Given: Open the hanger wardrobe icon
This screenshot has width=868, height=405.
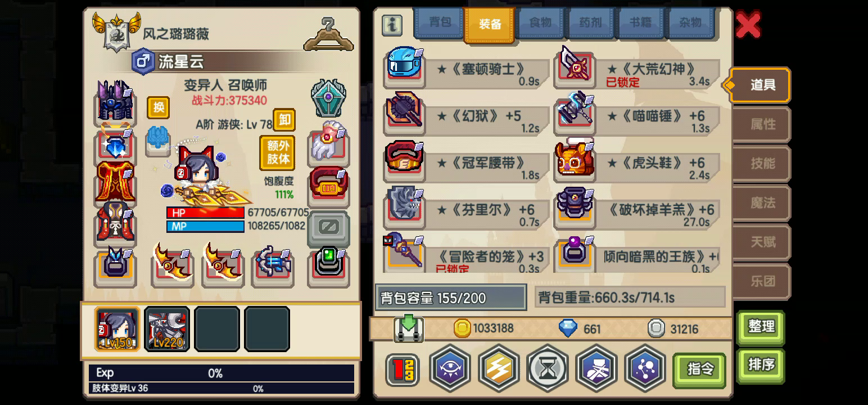Looking at the screenshot, I should [x=328, y=34].
